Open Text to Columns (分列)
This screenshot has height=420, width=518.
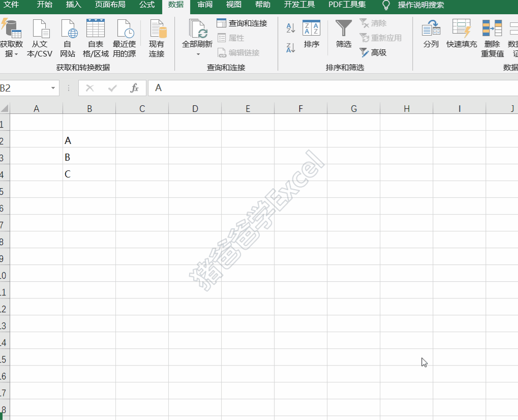pyautogui.click(x=431, y=34)
